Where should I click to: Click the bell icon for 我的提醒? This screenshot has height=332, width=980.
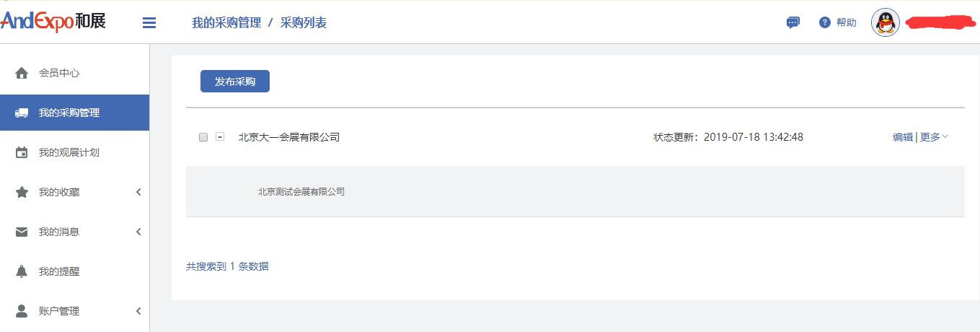tap(22, 271)
